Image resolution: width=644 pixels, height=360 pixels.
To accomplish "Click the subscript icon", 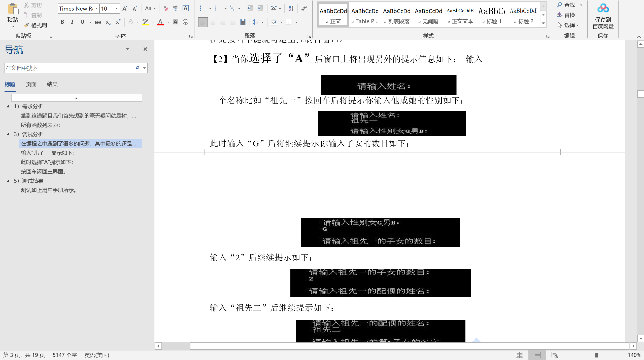I will pyautogui.click(x=108, y=22).
